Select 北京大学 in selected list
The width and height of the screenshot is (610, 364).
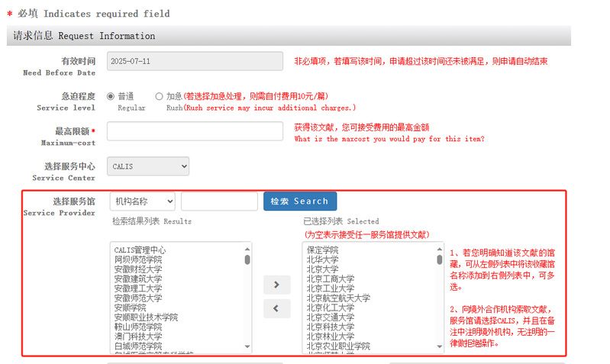point(322,269)
